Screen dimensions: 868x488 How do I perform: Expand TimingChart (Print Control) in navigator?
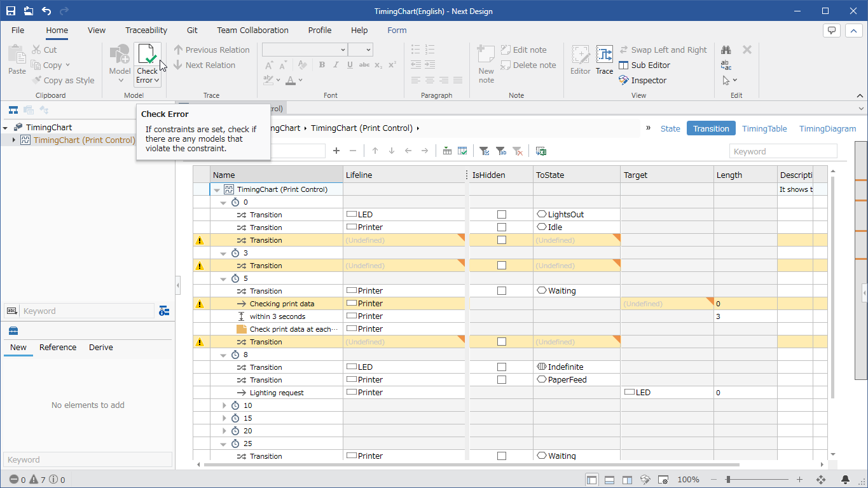pyautogui.click(x=14, y=140)
